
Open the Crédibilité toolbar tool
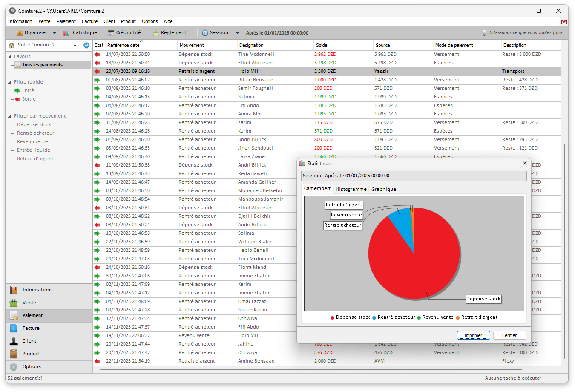(111, 33)
